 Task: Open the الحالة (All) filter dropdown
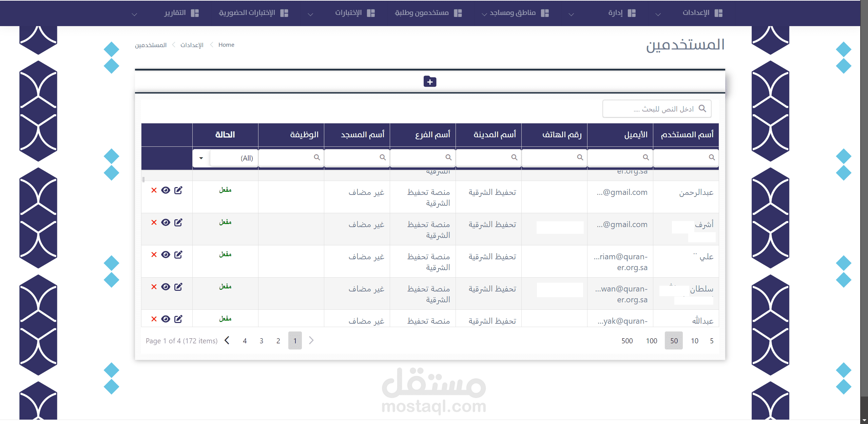[x=201, y=158]
